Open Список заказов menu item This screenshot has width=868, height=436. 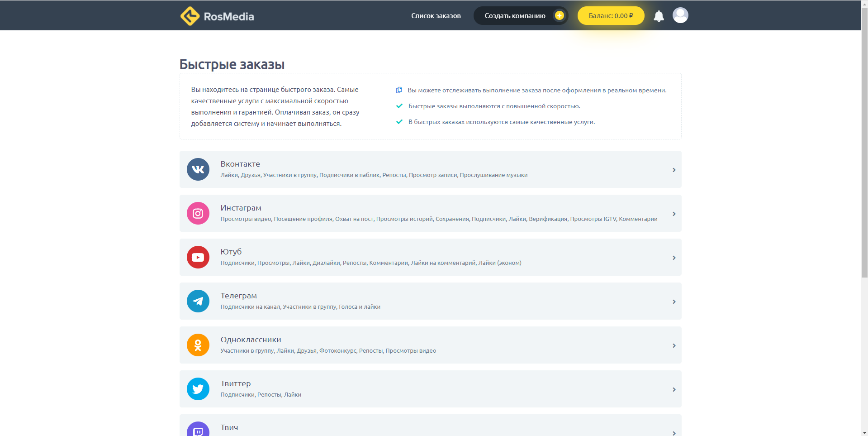pos(436,16)
